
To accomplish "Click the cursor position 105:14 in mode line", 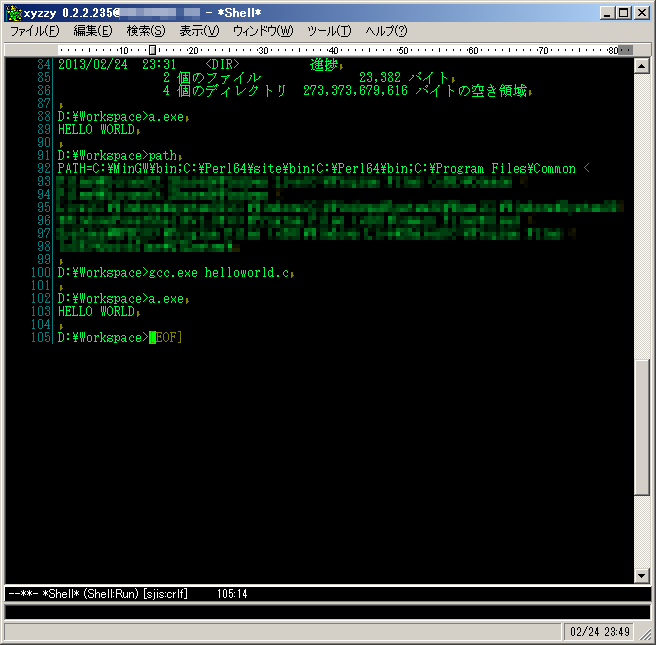I will coord(232,594).
